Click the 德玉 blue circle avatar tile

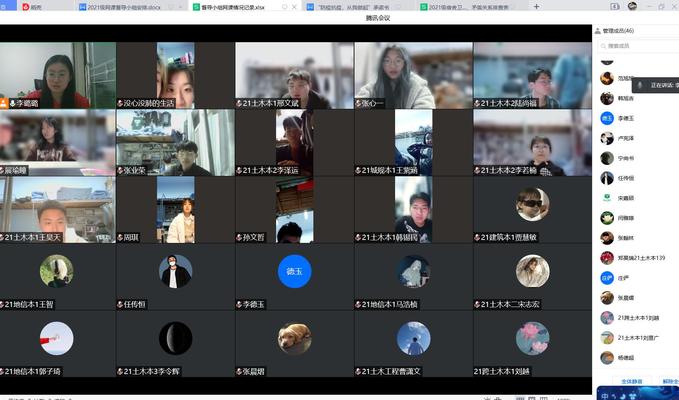293,271
